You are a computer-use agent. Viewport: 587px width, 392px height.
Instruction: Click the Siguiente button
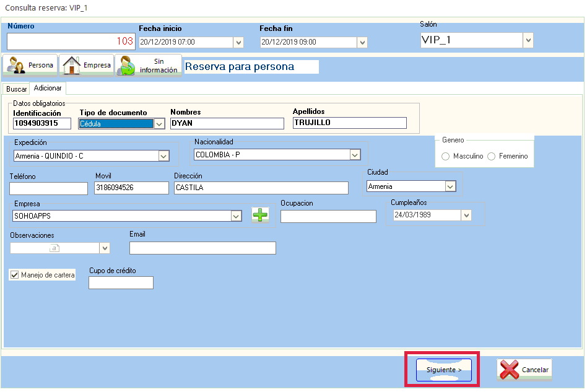[443, 370]
